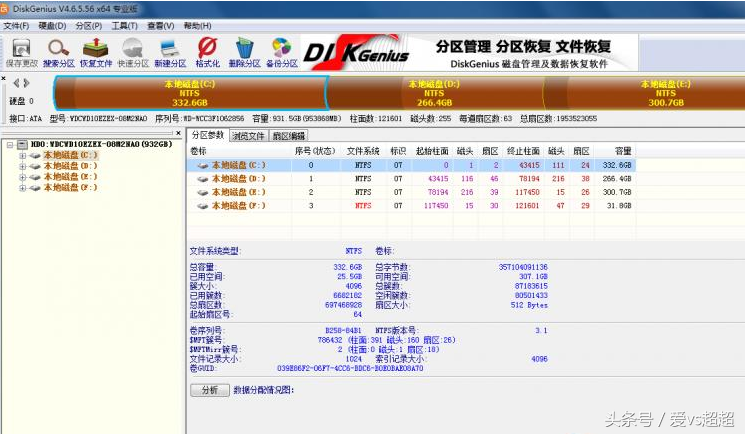The height and width of the screenshot is (434, 745).
Task: Expand the 本地磁盘(F:) tree node
Action: point(22,188)
